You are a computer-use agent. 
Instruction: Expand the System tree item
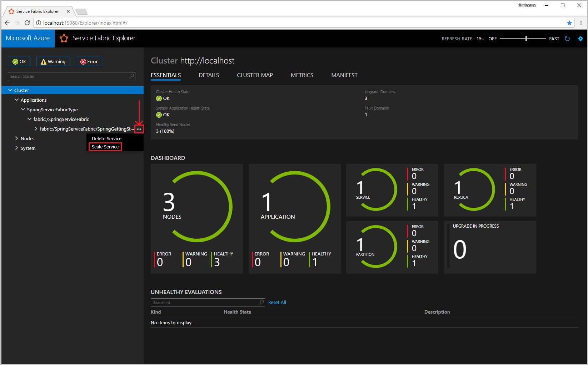click(x=16, y=148)
